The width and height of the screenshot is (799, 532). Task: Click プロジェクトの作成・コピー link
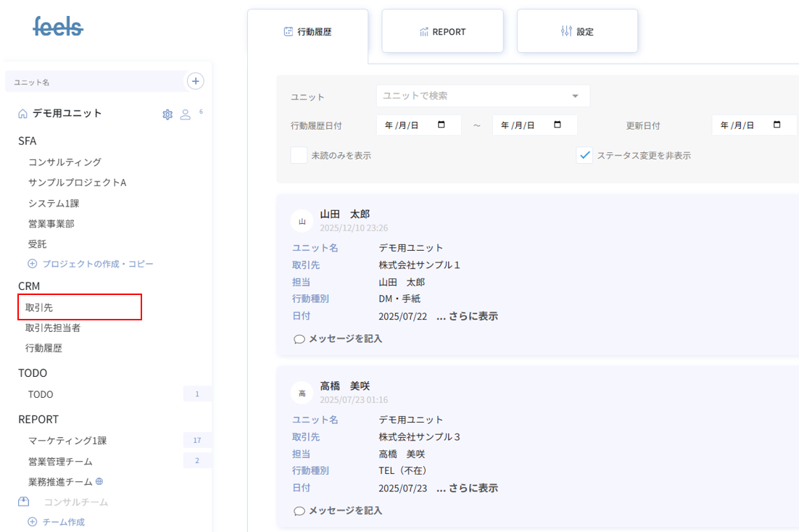97,264
